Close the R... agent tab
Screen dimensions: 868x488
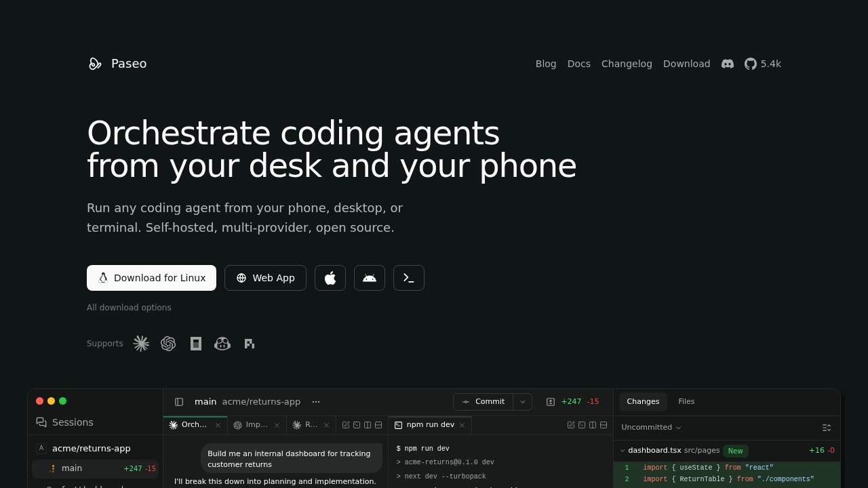[x=326, y=426]
